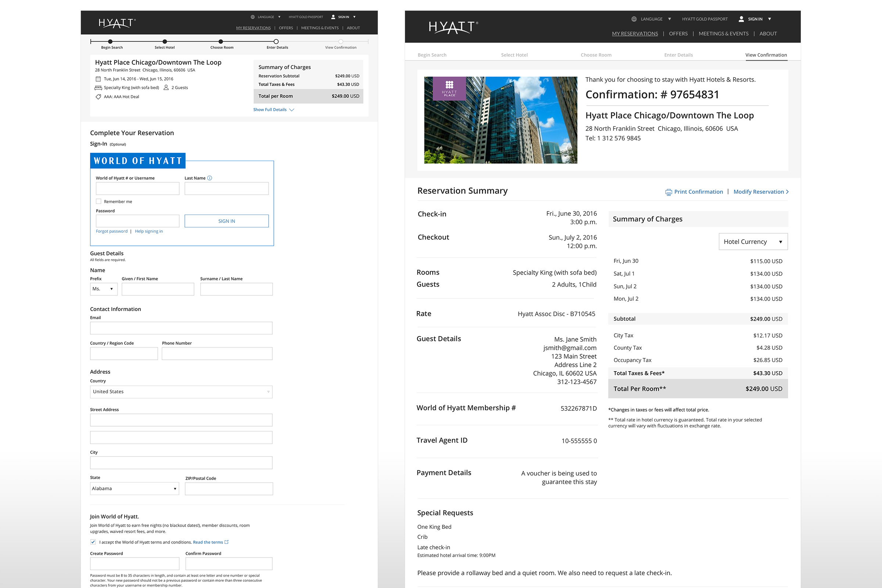This screenshot has height=588, width=882.
Task: Click the Email input field
Action: point(181,328)
